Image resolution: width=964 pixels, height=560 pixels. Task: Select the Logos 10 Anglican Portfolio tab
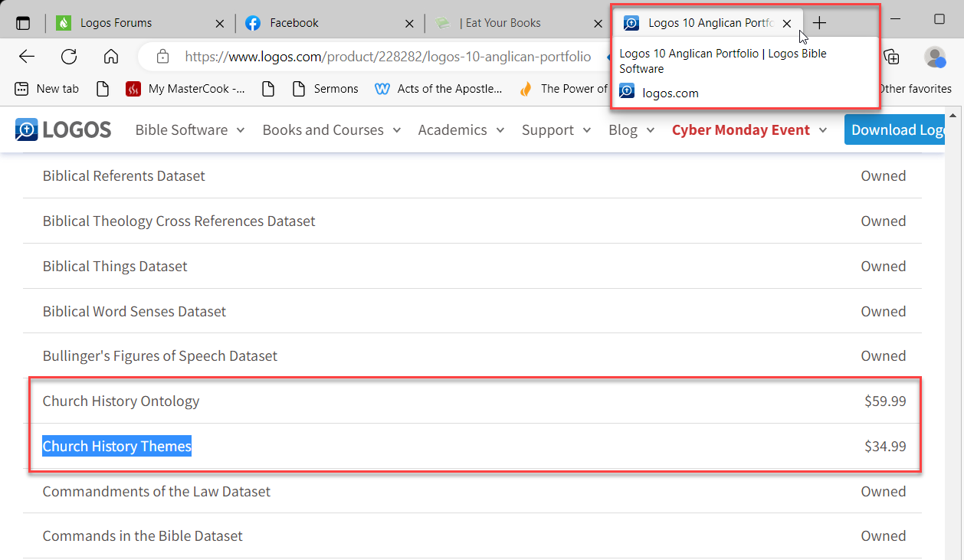[709, 23]
